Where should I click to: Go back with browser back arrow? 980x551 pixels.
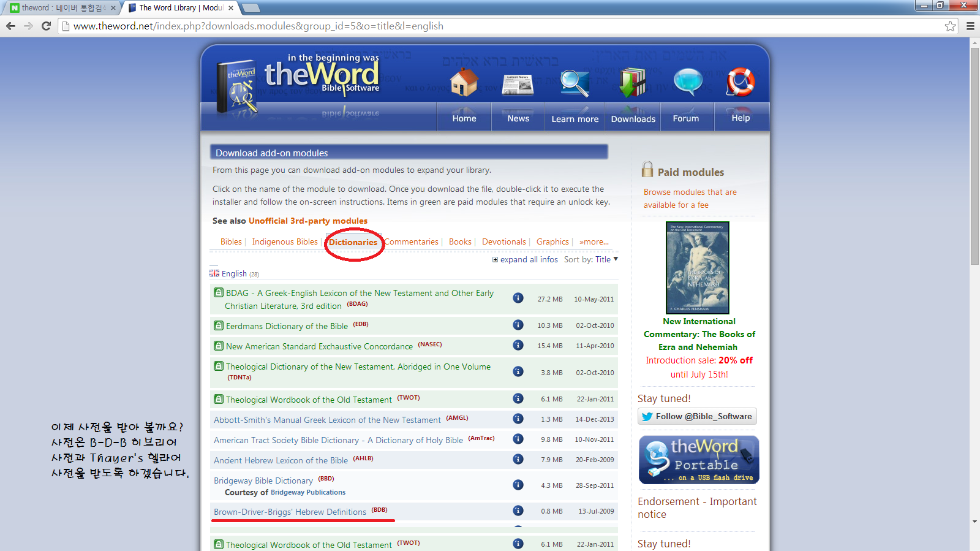(x=10, y=26)
